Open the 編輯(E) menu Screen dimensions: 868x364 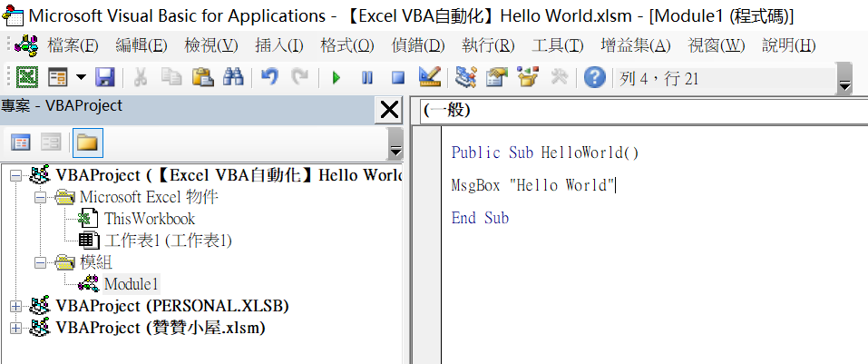tap(141, 45)
